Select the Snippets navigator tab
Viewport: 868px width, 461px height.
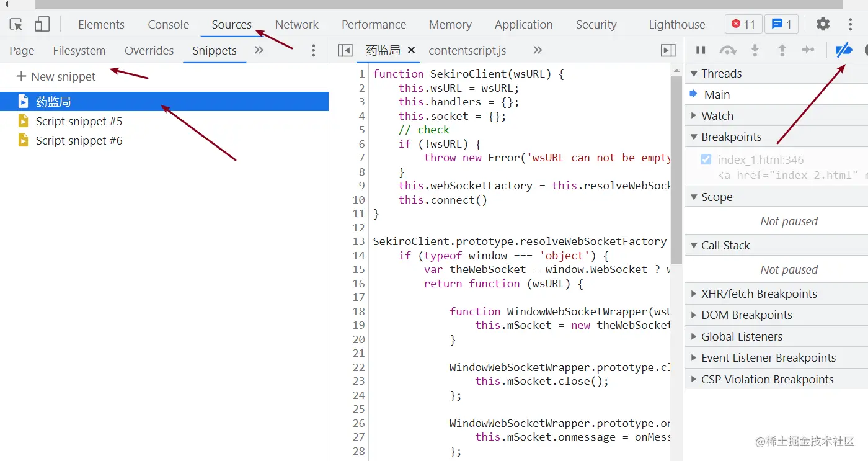[215, 51]
